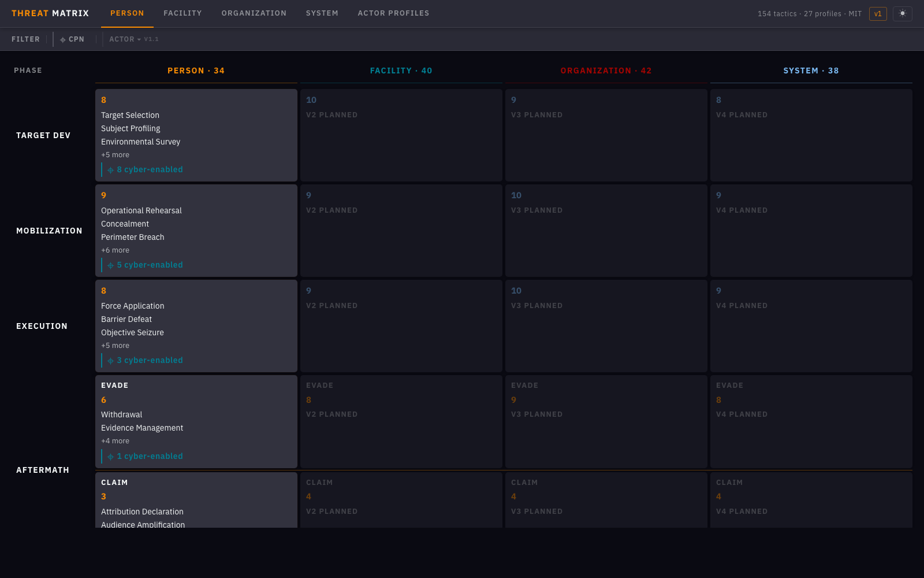Click the AFTERMATH phase label

pyautogui.click(x=43, y=470)
